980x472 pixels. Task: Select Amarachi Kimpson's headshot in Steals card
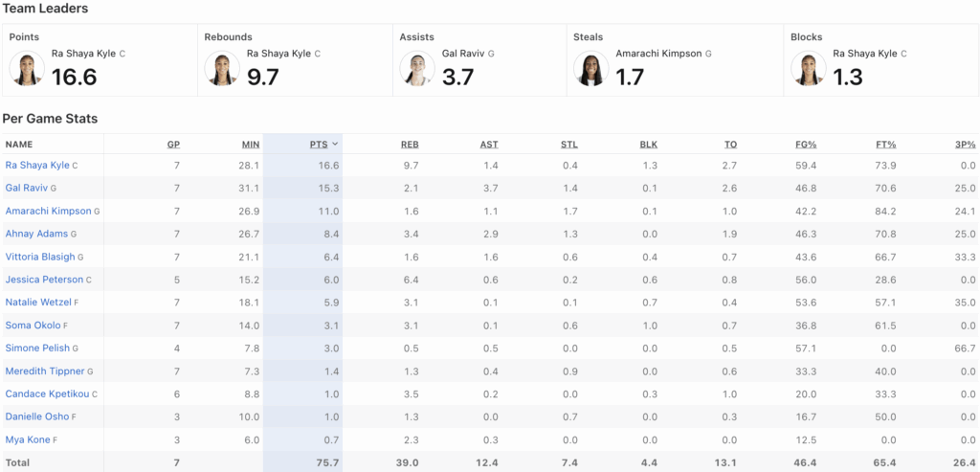(590, 69)
